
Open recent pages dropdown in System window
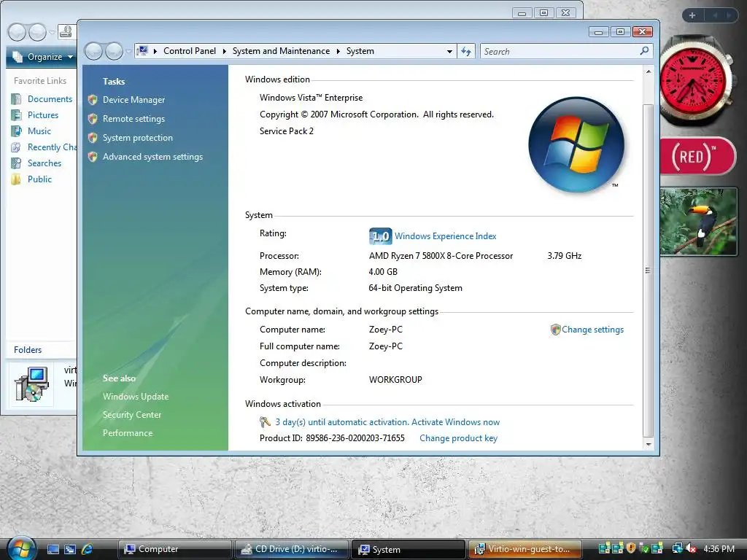(128, 52)
